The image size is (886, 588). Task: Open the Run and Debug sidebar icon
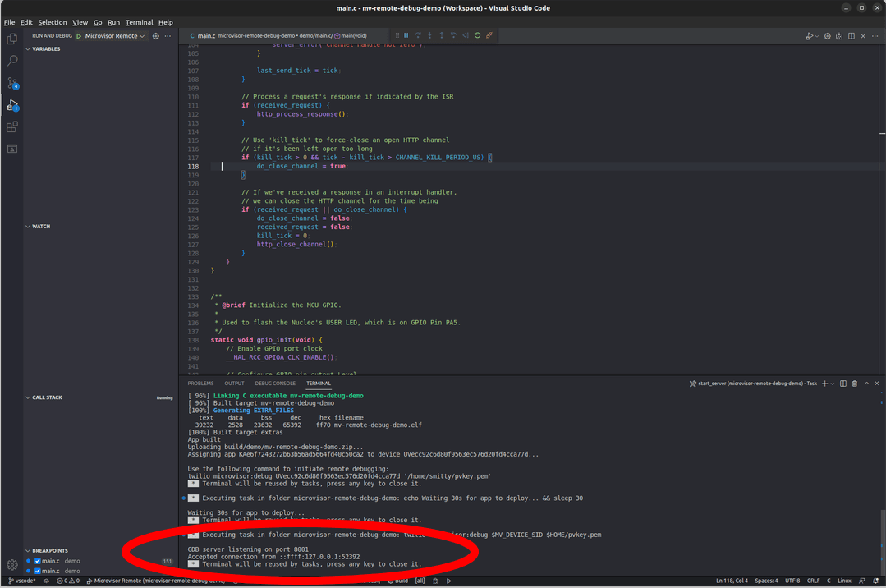(x=11, y=105)
